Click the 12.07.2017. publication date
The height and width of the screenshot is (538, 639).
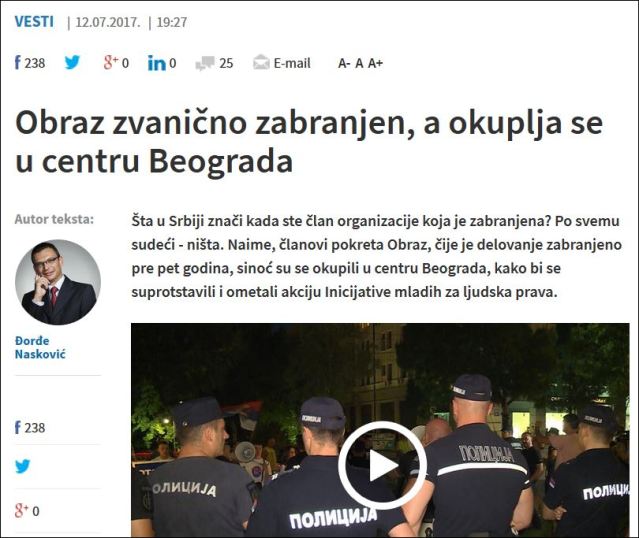click(x=108, y=22)
